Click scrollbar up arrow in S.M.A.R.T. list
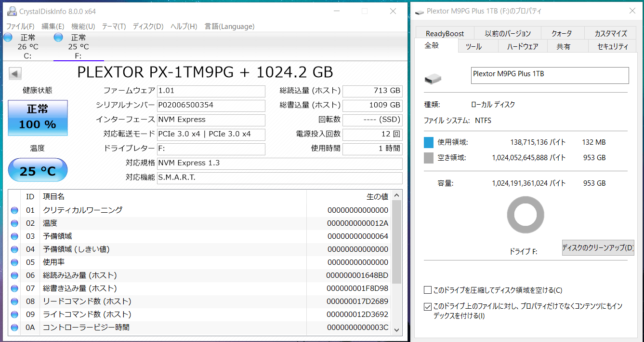 coord(397,195)
